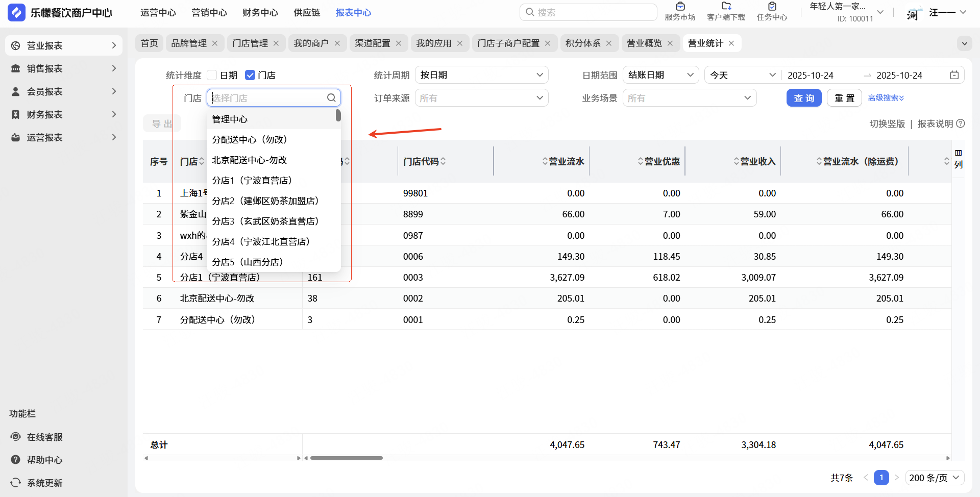The width and height of the screenshot is (980, 497).
Task: Click the 高级搜索 advanced search link
Action: [x=886, y=98]
